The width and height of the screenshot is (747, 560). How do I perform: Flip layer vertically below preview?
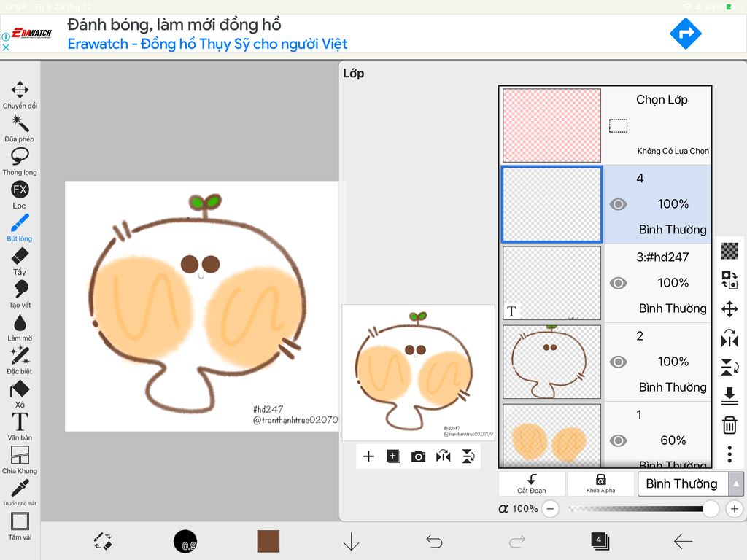468,456
